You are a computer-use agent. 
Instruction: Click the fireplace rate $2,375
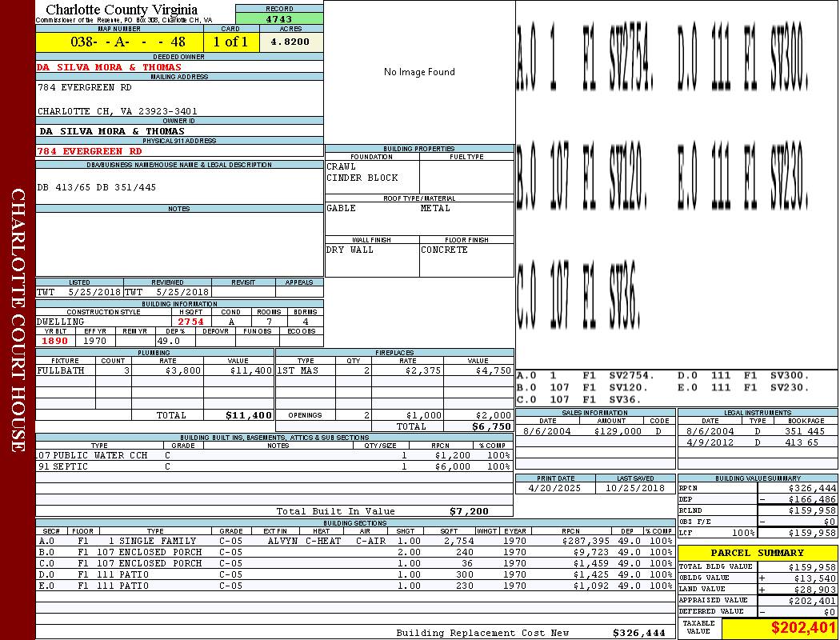point(423,370)
